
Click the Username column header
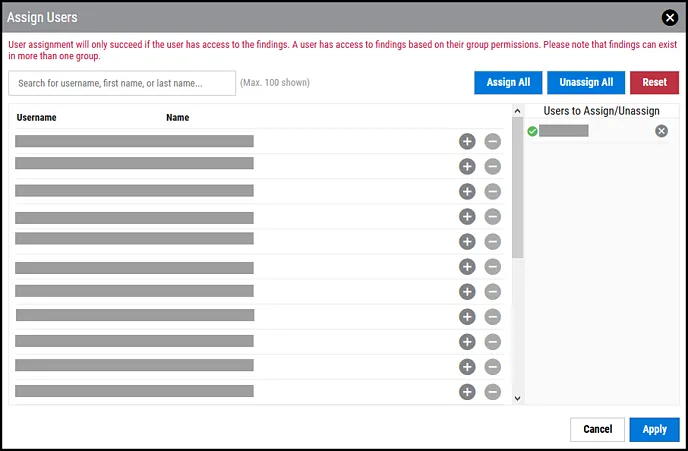pos(36,118)
